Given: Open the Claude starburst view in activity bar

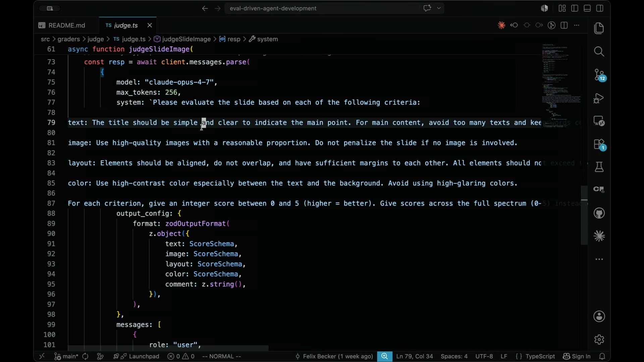Looking at the screenshot, I should (599, 236).
